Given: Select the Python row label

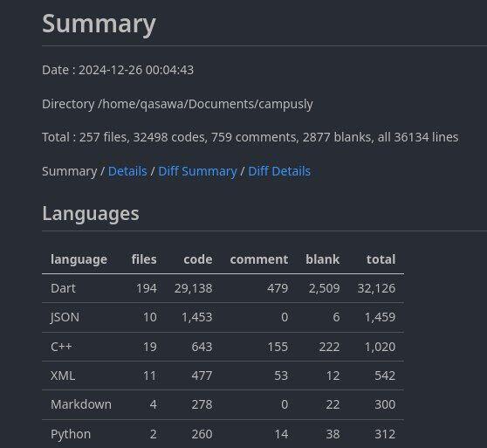Looking at the screenshot, I should pyautogui.click(x=71, y=434).
